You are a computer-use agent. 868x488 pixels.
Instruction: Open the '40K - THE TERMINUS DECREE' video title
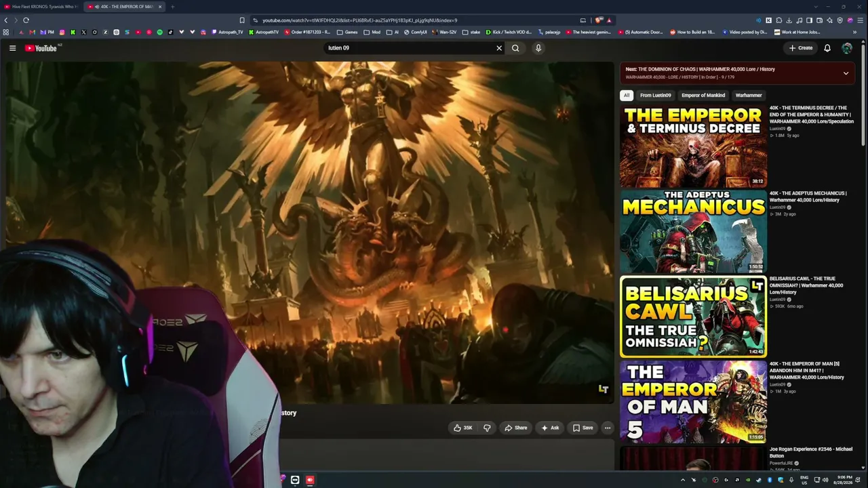point(811,115)
